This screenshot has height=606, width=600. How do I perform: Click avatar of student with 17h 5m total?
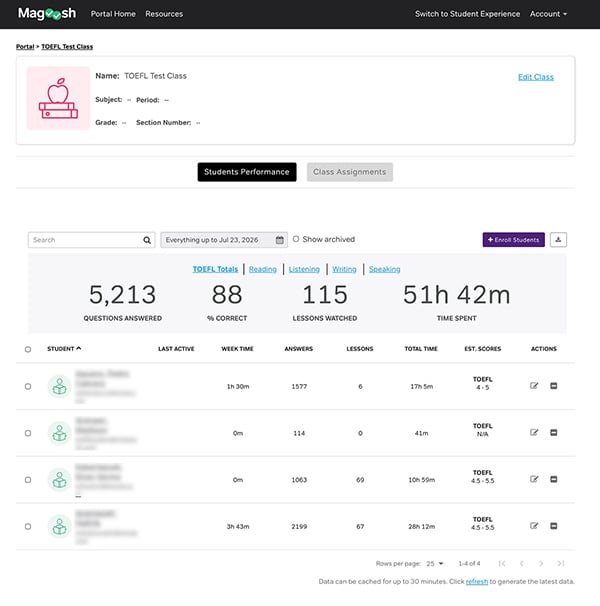[x=60, y=386]
